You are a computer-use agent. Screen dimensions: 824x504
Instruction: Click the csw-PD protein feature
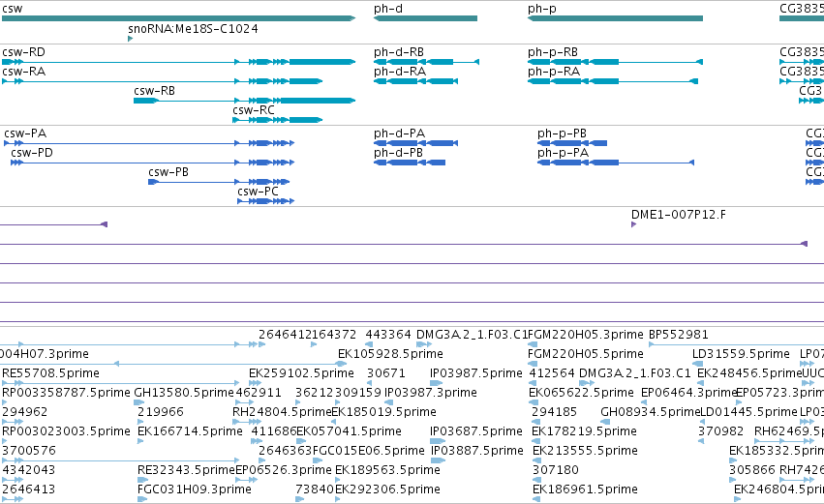152,163
